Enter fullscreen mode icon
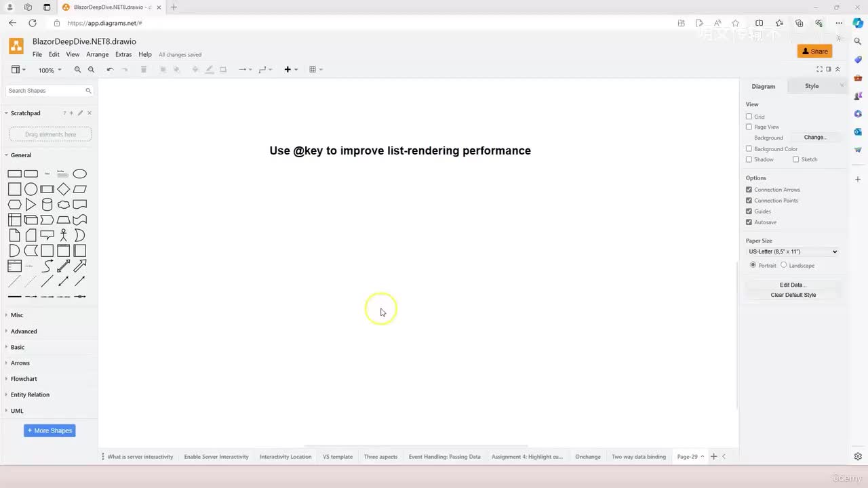The height and width of the screenshot is (488, 868). (x=819, y=69)
